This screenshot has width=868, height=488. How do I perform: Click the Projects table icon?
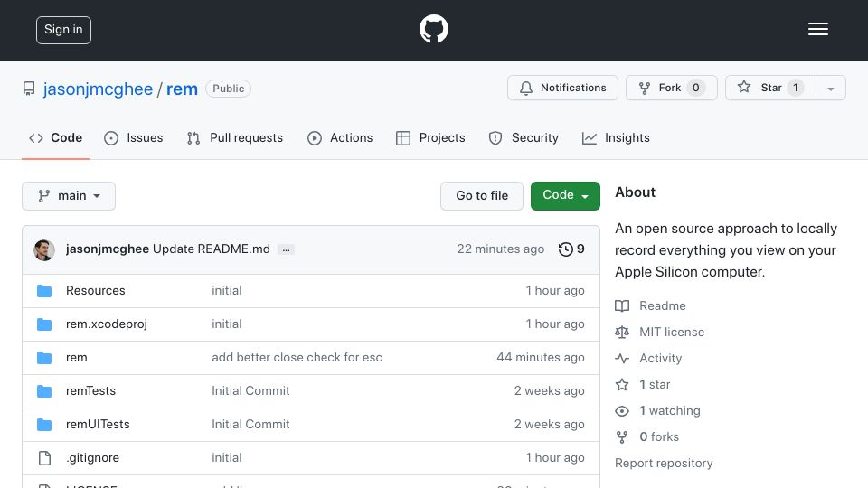click(x=403, y=137)
